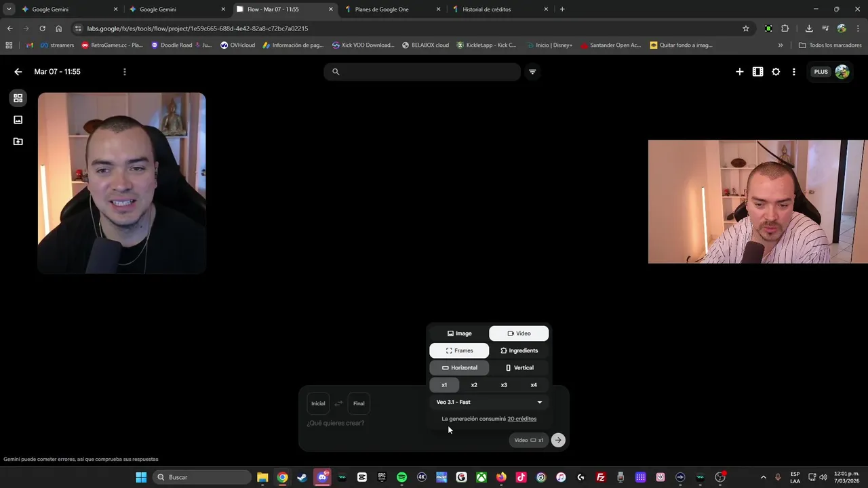Select Image generation mode
Image resolution: width=868 pixels, height=488 pixels.
(x=459, y=333)
